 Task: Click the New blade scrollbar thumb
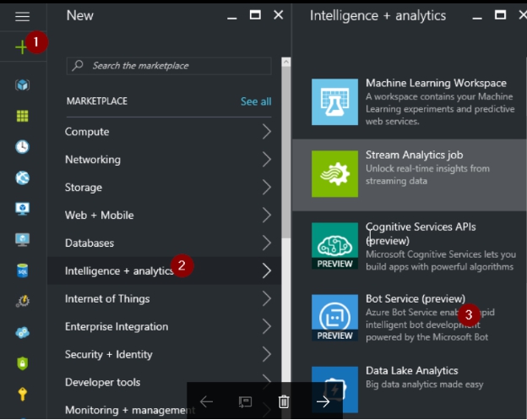pos(286,152)
